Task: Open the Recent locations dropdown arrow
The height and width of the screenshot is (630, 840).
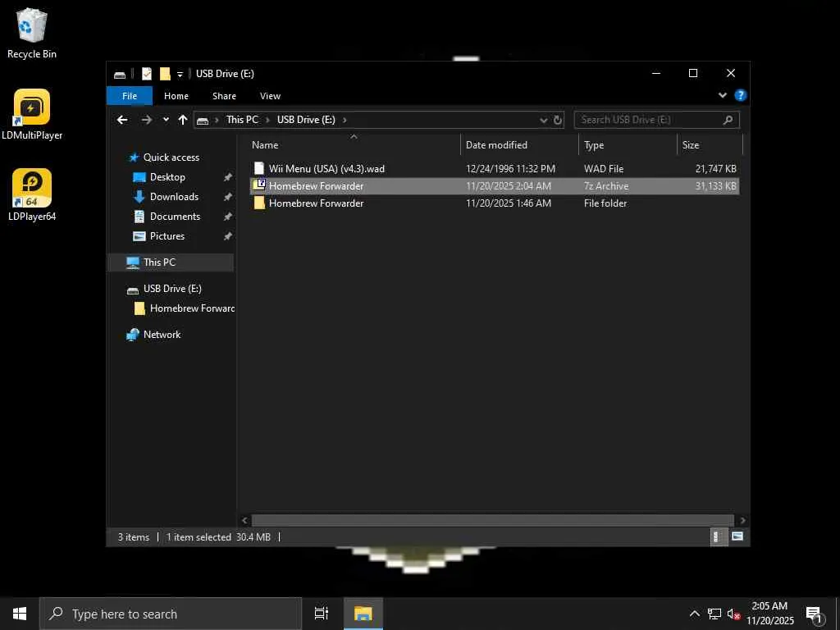Action: (x=166, y=120)
